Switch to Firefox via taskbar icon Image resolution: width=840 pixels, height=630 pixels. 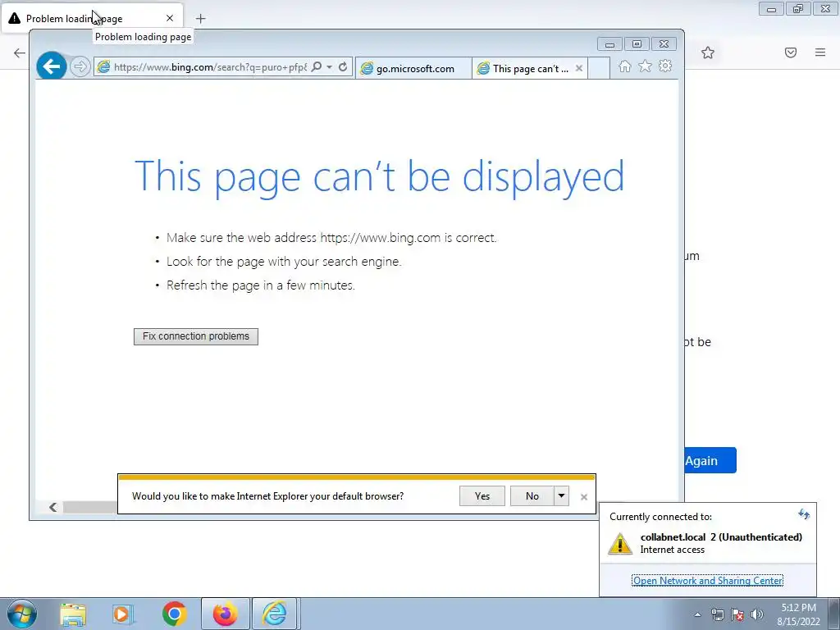(x=225, y=614)
